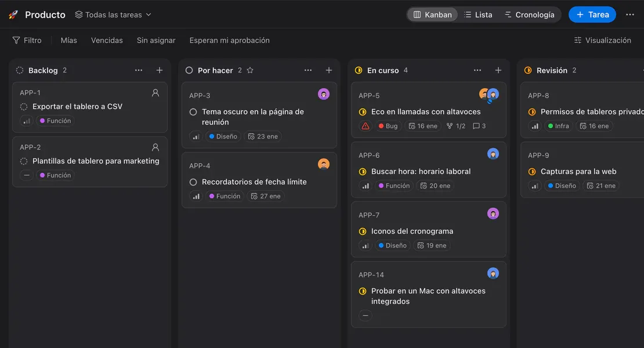The image size is (644, 348).
Task: Toggle status of Tema oscuro en la página
Action: [x=193, y=112]
